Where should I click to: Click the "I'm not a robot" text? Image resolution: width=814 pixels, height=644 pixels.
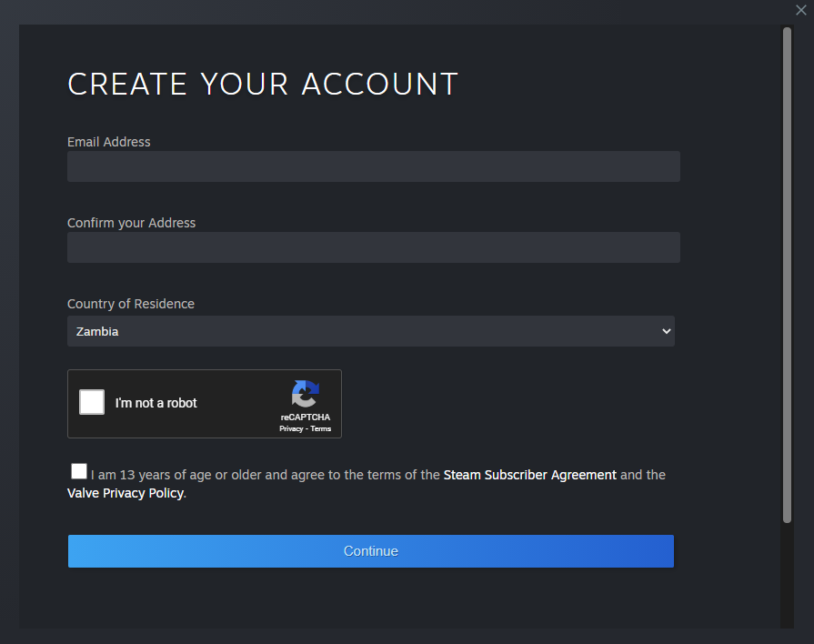click(x=156, y=403)
